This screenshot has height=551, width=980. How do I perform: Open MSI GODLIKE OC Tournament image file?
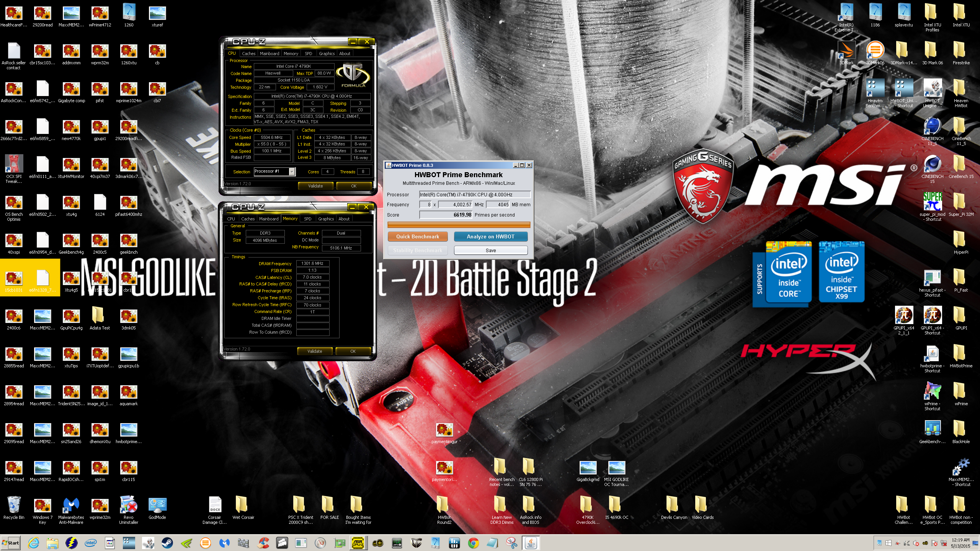point(617,473)
